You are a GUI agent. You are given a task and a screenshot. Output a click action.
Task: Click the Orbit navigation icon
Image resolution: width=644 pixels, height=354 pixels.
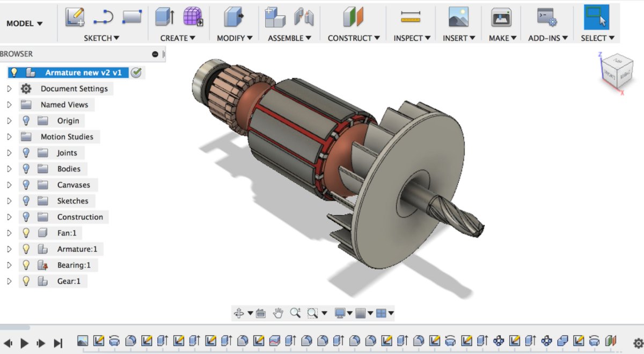pyautogui.click(x=239, y=313)
